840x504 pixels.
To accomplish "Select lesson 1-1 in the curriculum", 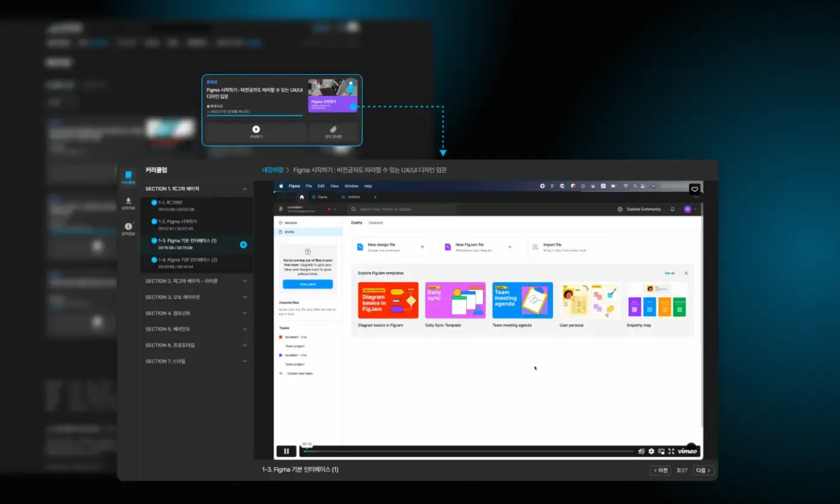I will click(x=197, y=205).
